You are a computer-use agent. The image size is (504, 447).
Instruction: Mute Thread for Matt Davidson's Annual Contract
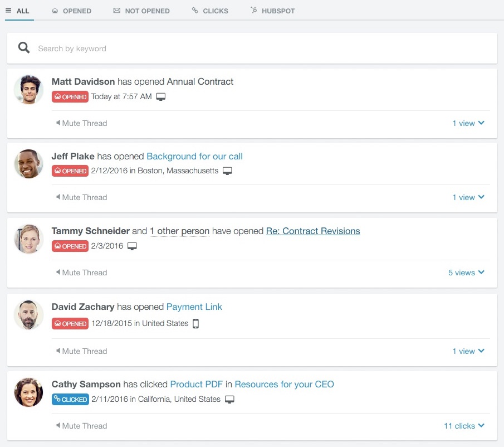click(81, 123)
